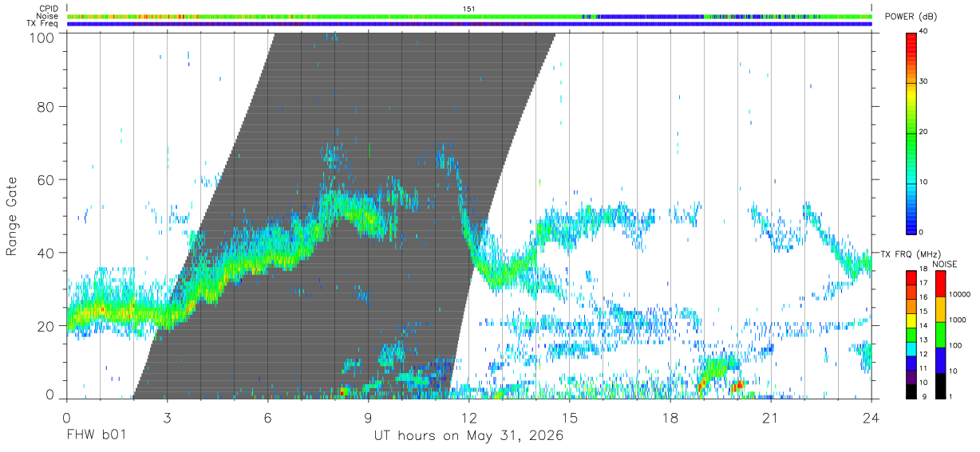Click the 1 tick on NOISE scale
Screen dimensions: 980x452
pyautogui.click(x=950, y=396)
